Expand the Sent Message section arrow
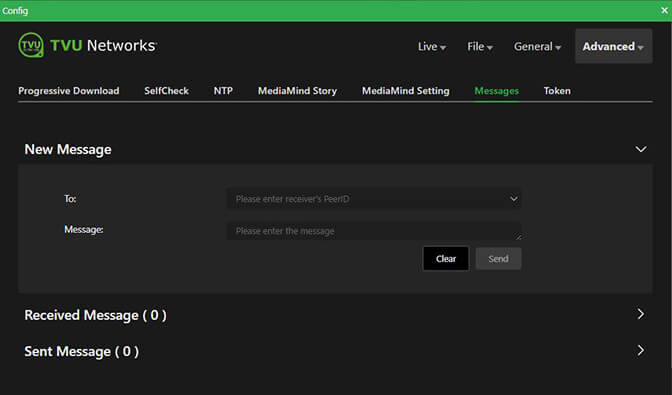The image size is (672, 395). 640,350
